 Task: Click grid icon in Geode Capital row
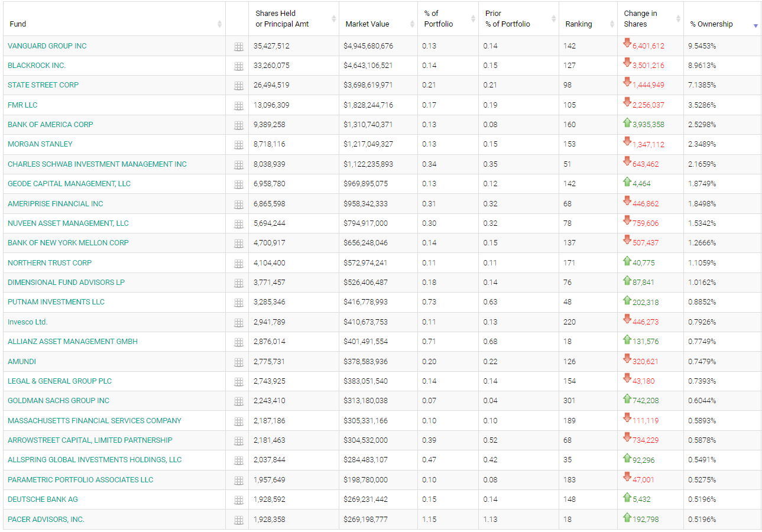239,184
